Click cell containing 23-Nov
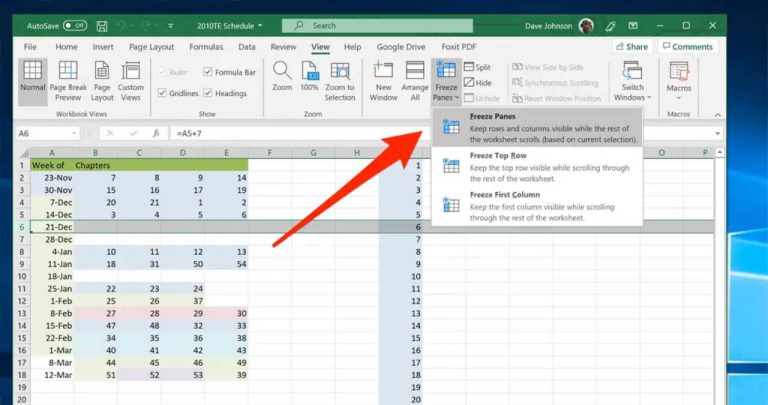The width and height of the screenshot is (768, 405). pyautogui.click(x=52, y=178)
